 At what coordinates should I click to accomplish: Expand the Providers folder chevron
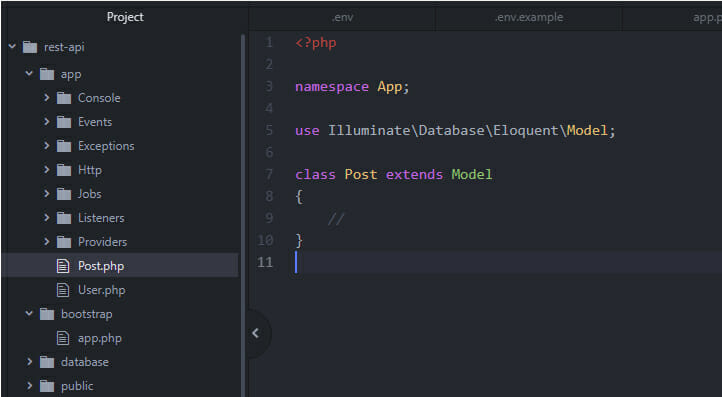coord(47,241)
